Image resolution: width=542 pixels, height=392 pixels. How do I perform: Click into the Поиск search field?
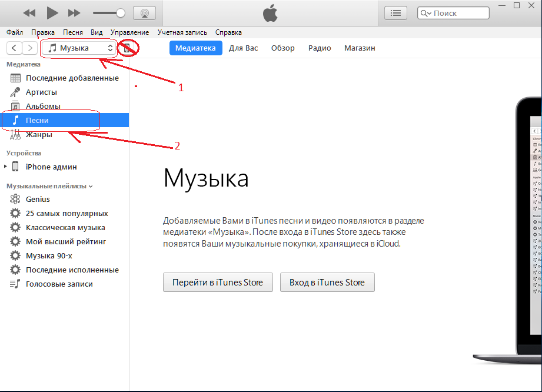click(453, 13)
